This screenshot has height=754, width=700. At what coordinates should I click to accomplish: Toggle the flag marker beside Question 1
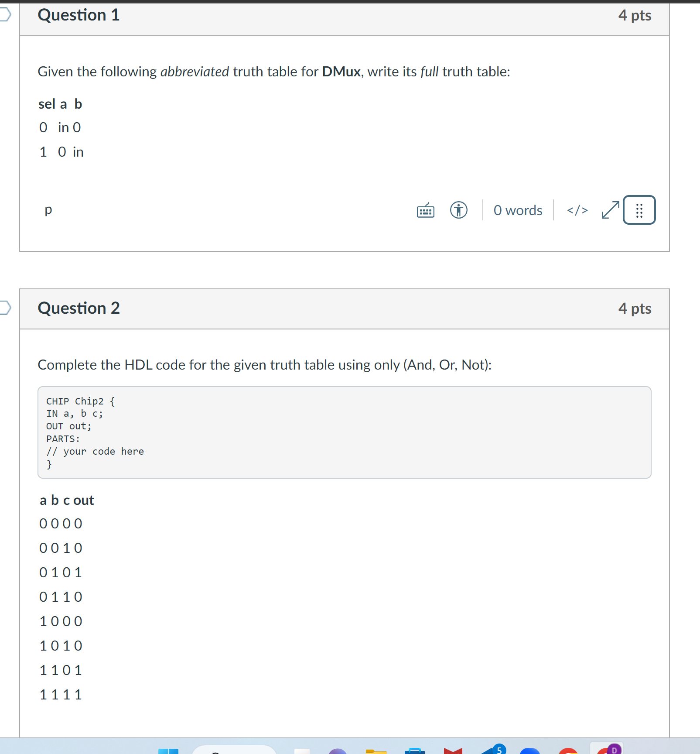tap(4, 14)
